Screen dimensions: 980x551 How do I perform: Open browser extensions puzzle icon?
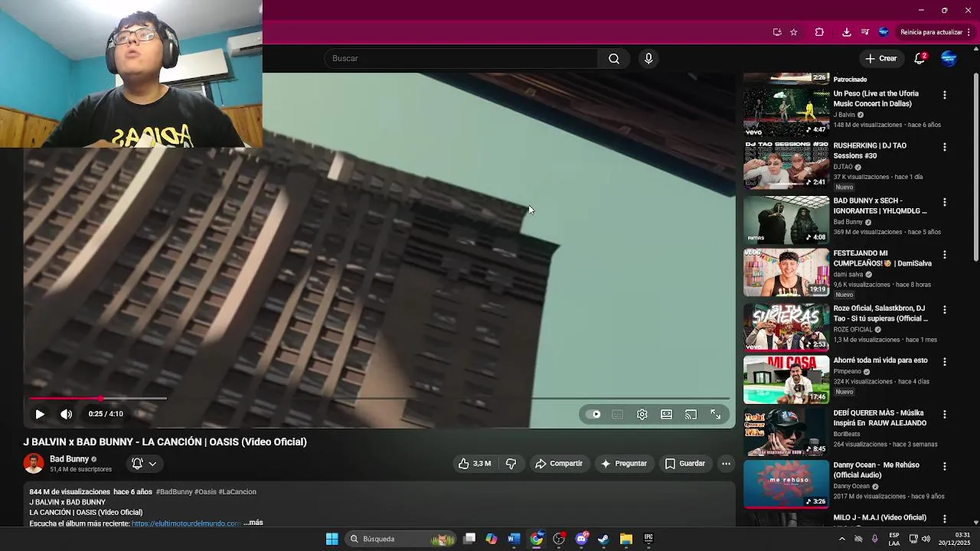click(x=819, y=32)
